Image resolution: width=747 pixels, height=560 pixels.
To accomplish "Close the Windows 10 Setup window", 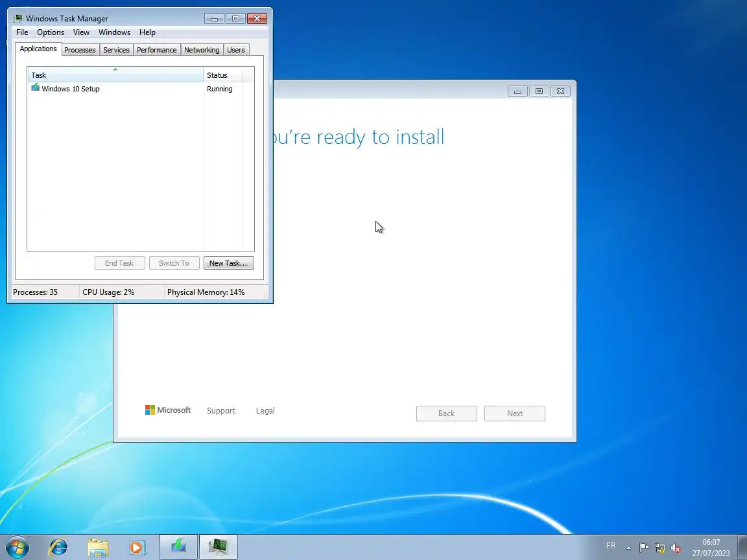I will 561,91.
